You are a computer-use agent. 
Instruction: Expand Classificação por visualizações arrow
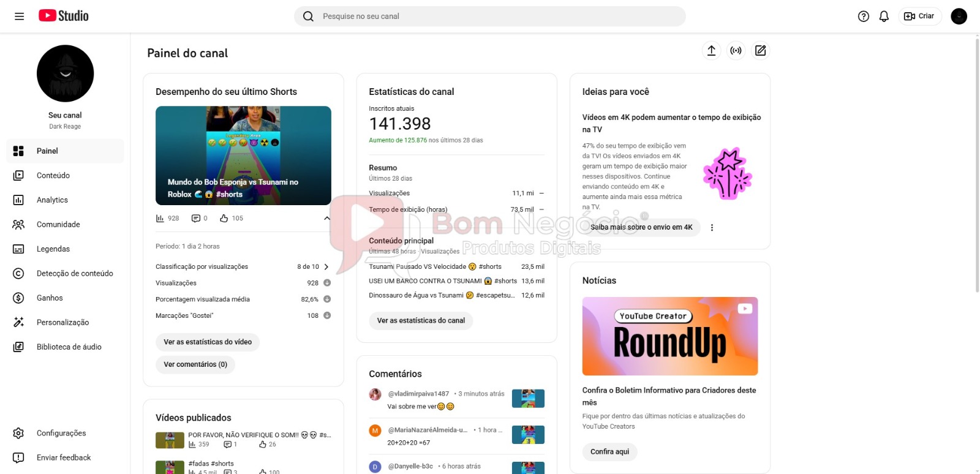[326, 266]
